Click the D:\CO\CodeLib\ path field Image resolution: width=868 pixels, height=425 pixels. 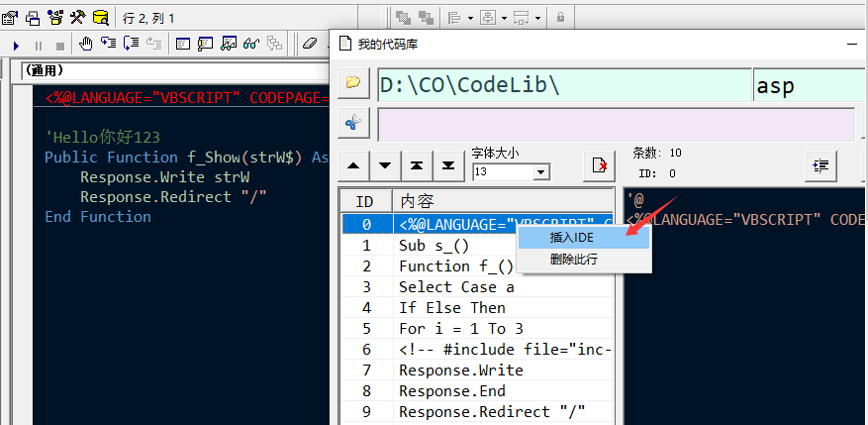[x=564, y=85]
